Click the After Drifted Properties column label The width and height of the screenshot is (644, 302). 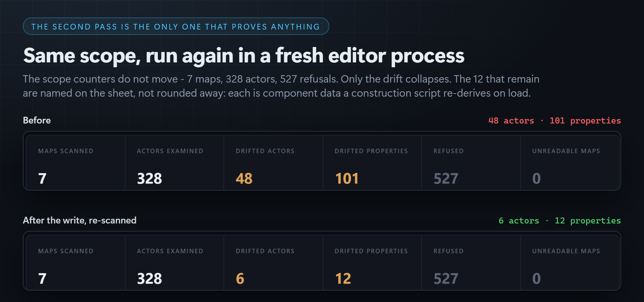[371, 251]
